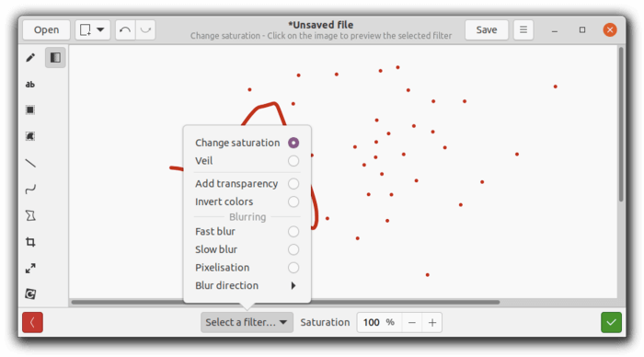
Task: Choose Slow blur filter
Action: 247,249
